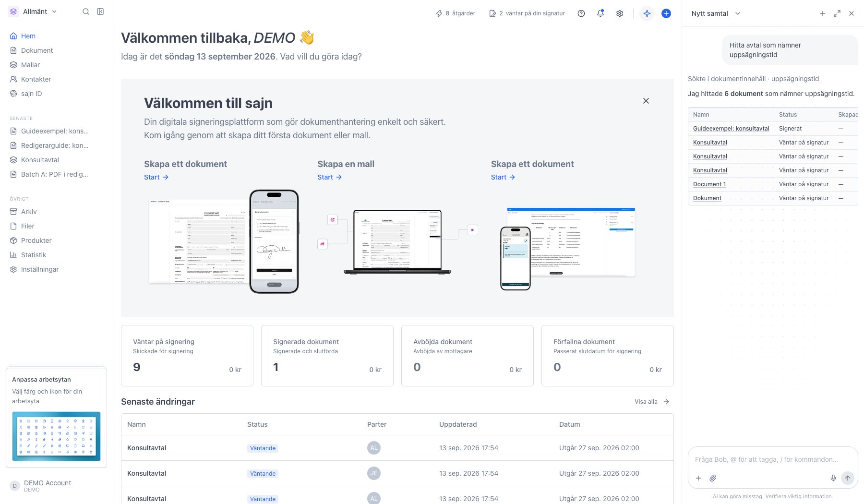Image resolution: width=864 pixels, height=504 pixels.
Task: Collapse the sidebar with the panel icon
Action: [x=100, y=12]
